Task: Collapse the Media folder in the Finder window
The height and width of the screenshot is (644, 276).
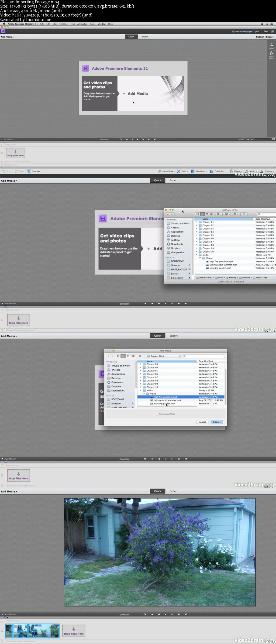Action: [x=196, y=255]
